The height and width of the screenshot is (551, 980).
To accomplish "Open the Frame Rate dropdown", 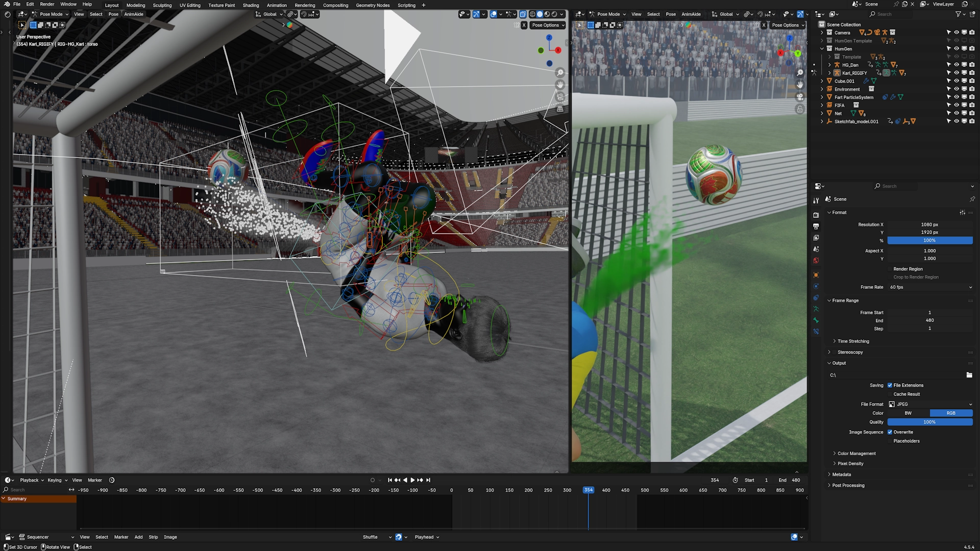I will click(930, 287).
